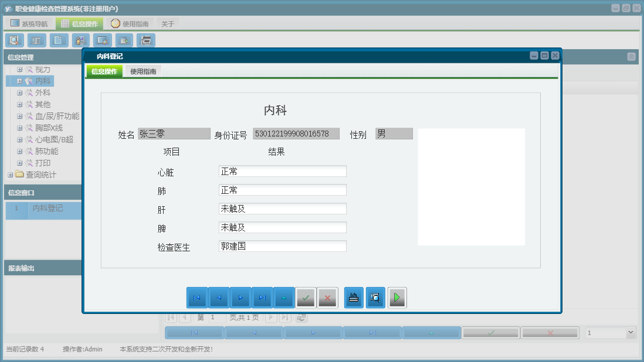Expand the 查询统计 folder
644x362 pixels.
click(10, 175)
